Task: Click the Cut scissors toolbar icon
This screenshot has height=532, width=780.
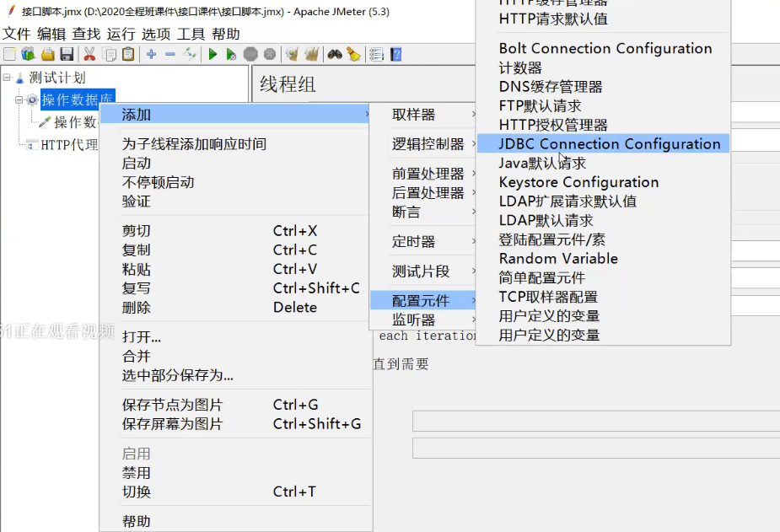Action: tap(89, 54)
